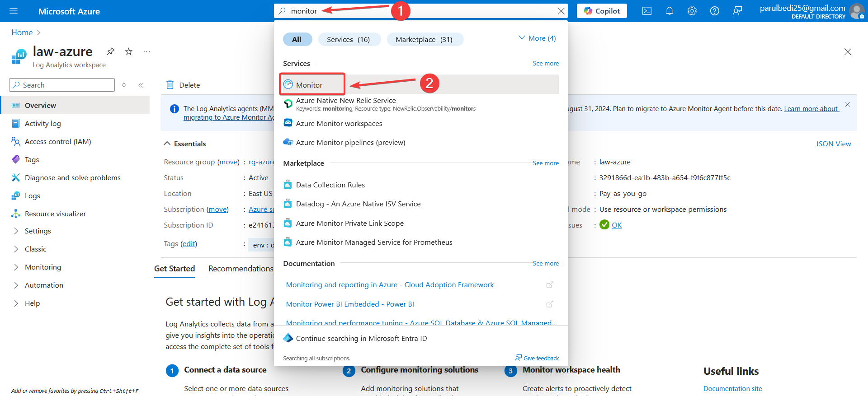This screenshot has height=396, width=868.
Task: Add law-azure to favorites star
Action: [x=129, y=51]
